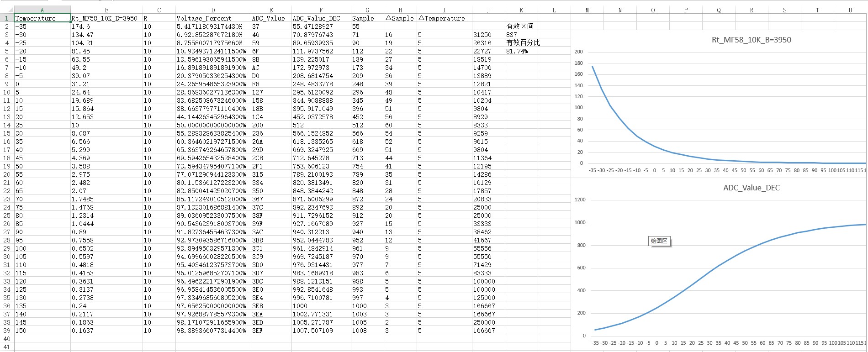
Task: Click the cell with value 1.0444
Action: point(106,224)
